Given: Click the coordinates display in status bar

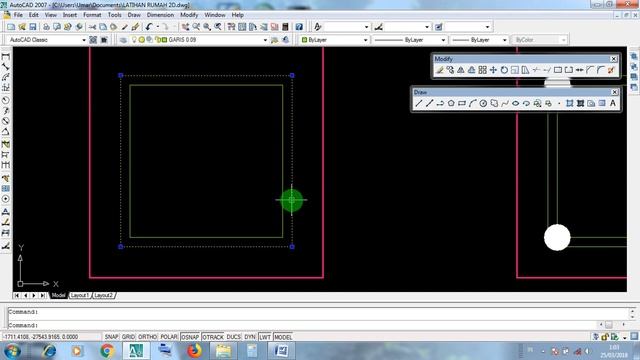Looking at the screenshot, I should coord(51,337).
